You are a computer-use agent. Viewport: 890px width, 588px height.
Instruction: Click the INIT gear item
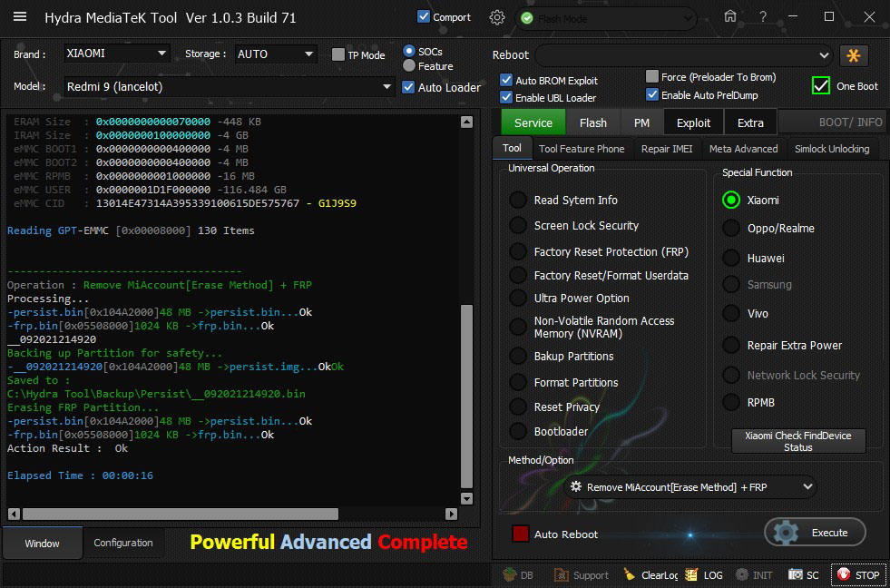pos(754,574)
